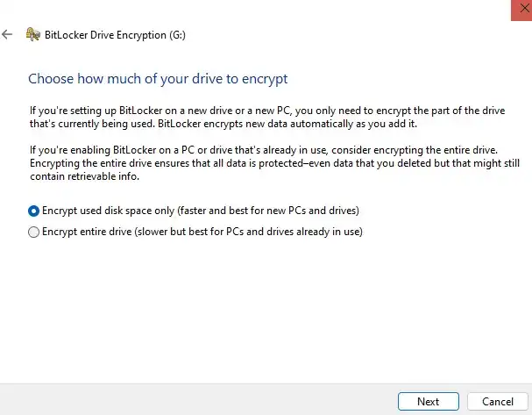
Task: Click the 'BitLocker Drive Encryption (G:)' title text
Action: click(x=115, y=35)
